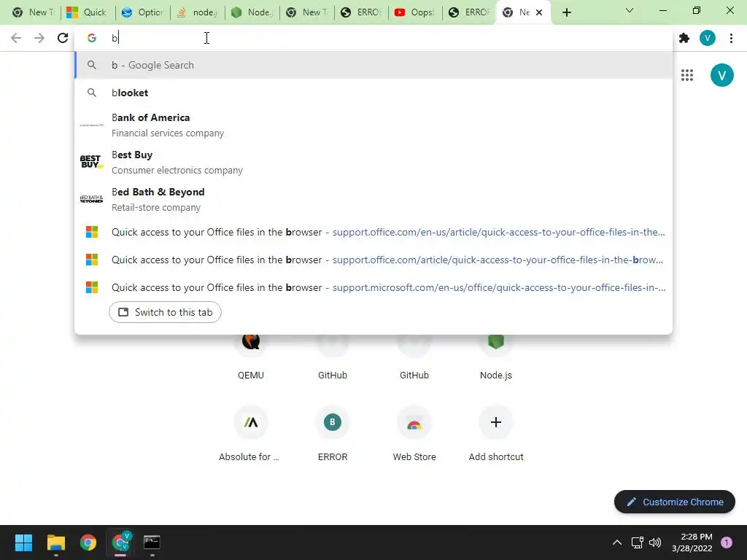Open the terminal taskbar icon

coord(152,542)
